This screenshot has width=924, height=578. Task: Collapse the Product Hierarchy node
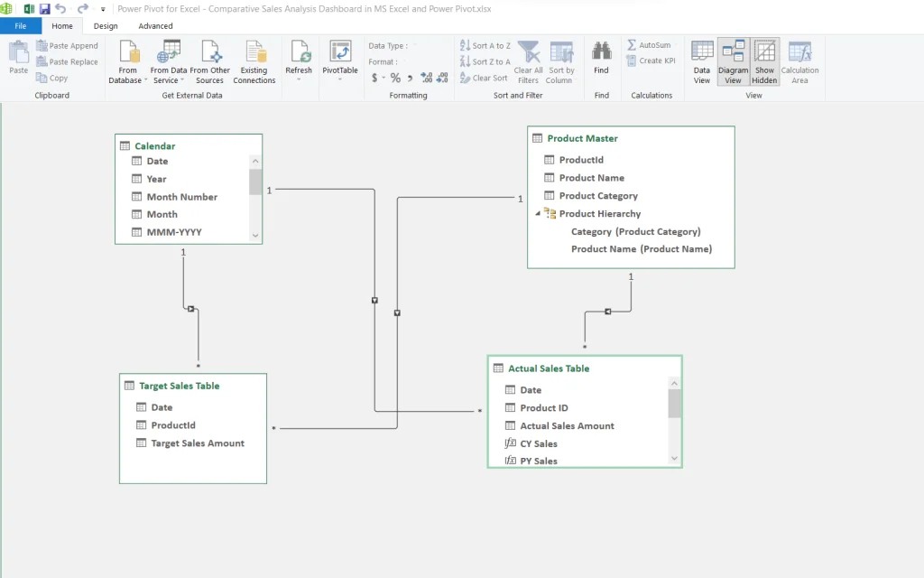(538, 214)
